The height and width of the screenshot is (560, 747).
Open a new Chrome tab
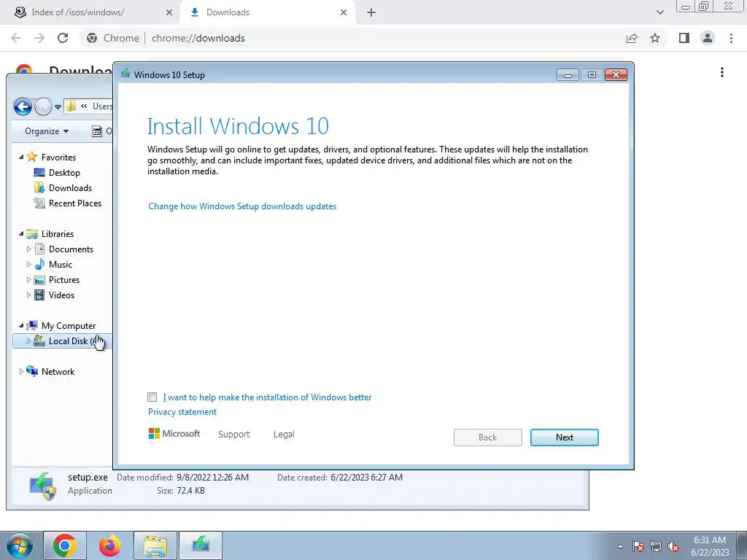point(371,12)
